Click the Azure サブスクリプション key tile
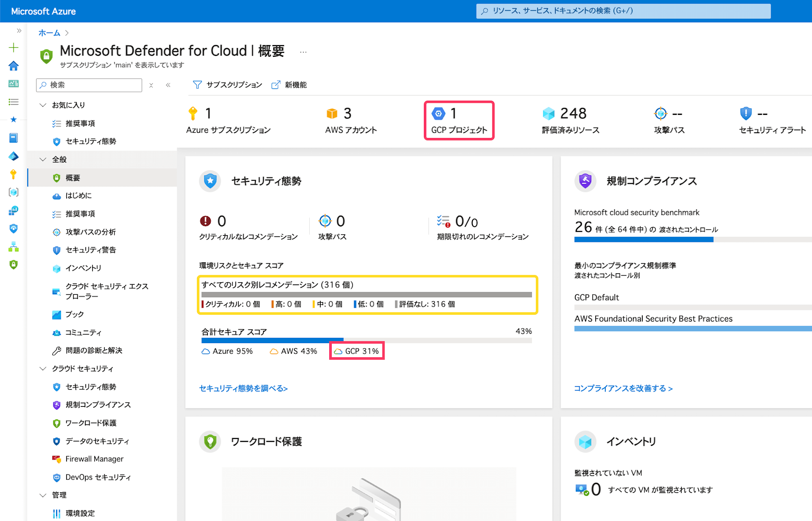The height and width of the screenshot is (521, 812). pyautogui.click(x=228, y=120)
